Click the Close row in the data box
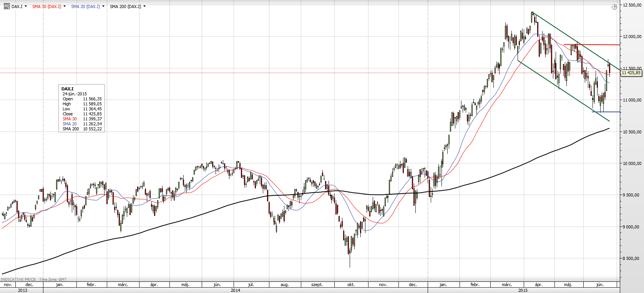 [x=82, y=114]
